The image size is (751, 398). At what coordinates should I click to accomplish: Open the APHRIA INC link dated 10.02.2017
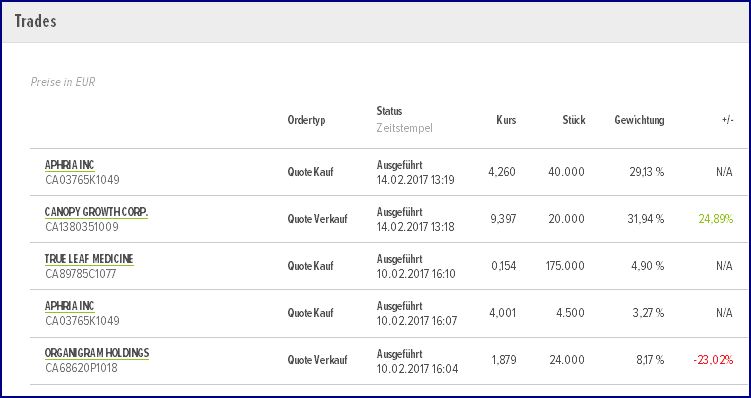69,306
